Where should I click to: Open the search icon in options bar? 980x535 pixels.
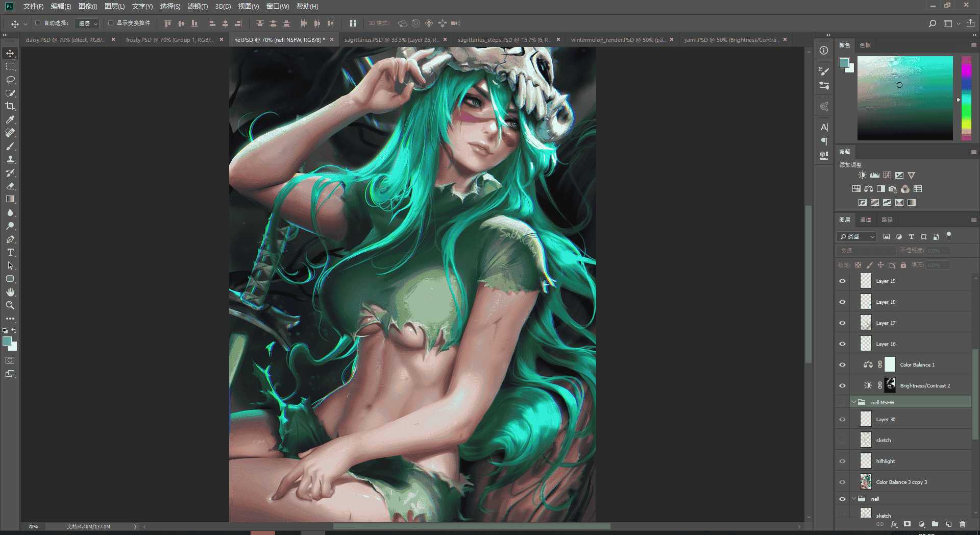click(x=932, y=23)
